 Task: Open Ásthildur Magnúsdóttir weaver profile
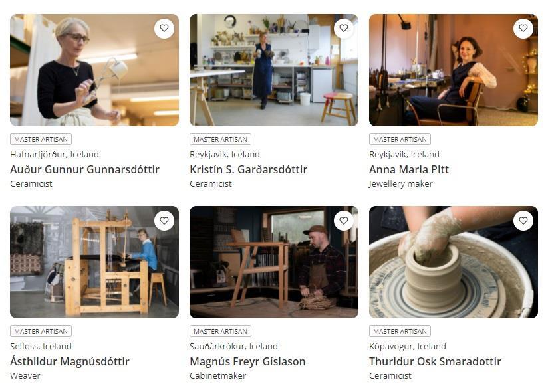pyautogui.click(x=70, y=361)
